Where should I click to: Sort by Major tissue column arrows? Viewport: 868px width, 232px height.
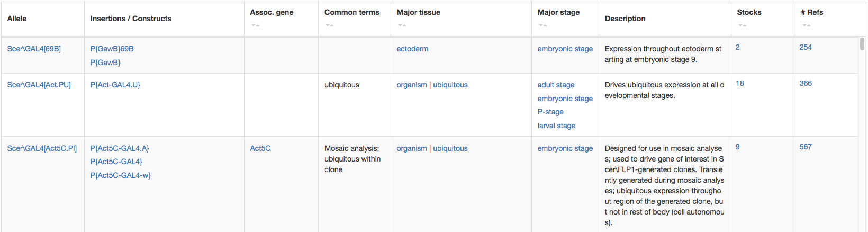click(402, 25)
